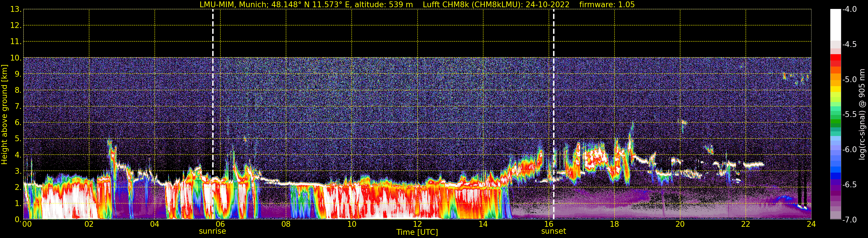This screenshot has width=868, height=238.
Task: Click the time axis tick label "00"
Action: [27, 224]
